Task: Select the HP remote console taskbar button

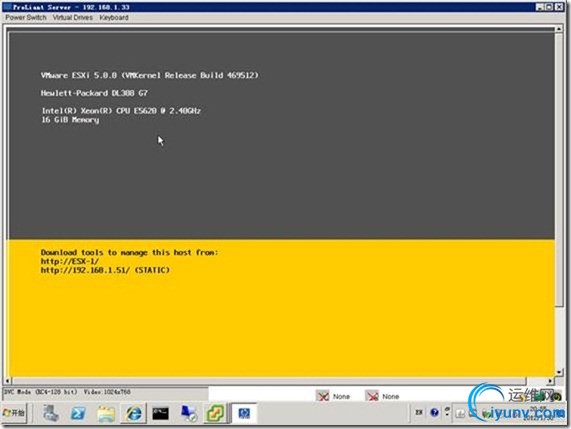Action: pos(244,413)
